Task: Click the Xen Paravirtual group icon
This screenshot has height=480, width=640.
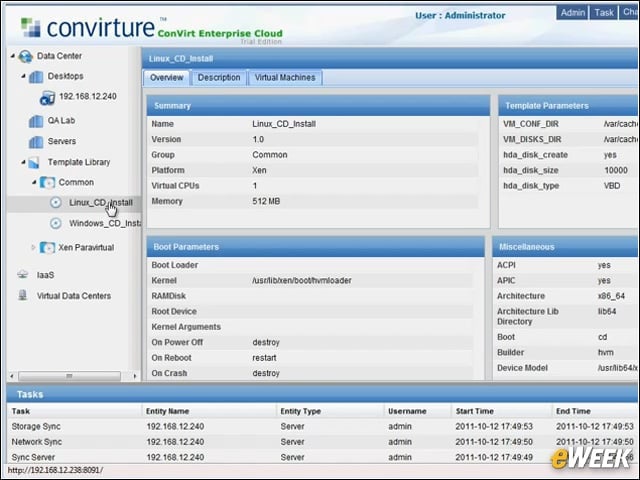Action: (x=47, y=248)
